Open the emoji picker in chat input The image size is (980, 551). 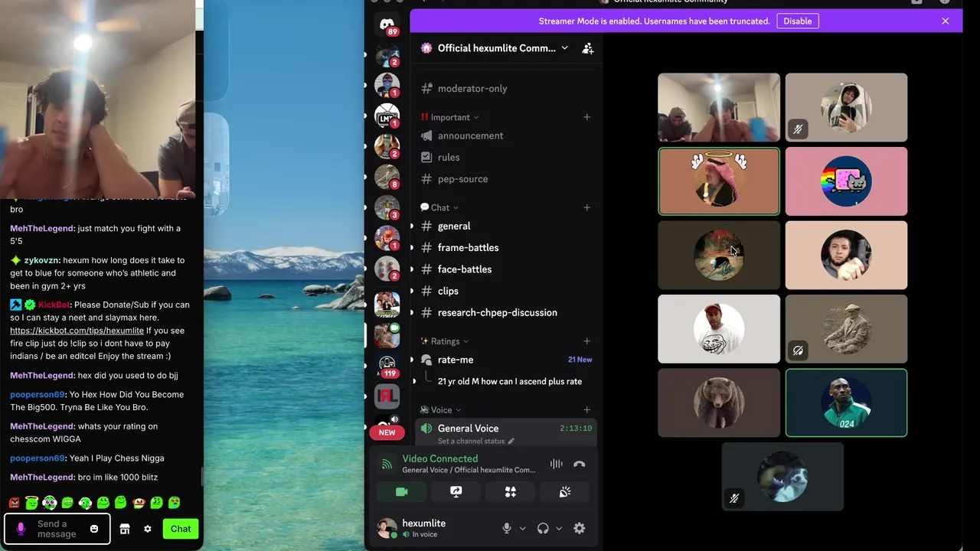pyautogui.click(x=94, y=529)
